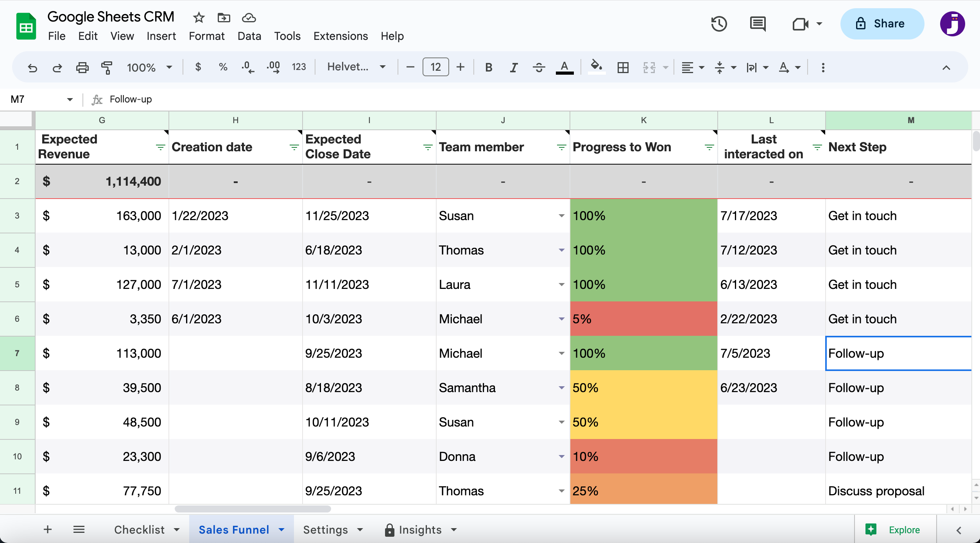Select the paint format tool
The height and width of the screenshot is (543, 980).
click(107, 68)
